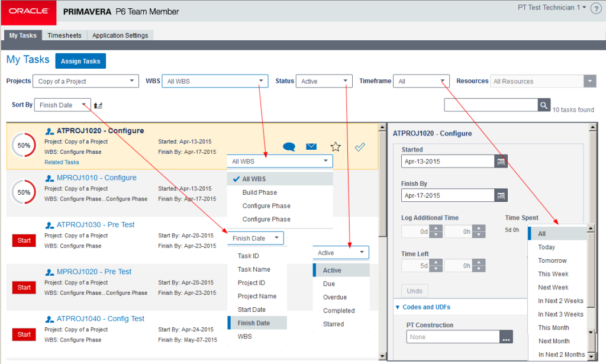
Task: Click the 50% progress circle of ATPROJ1020
Action: tap(24, 145)
